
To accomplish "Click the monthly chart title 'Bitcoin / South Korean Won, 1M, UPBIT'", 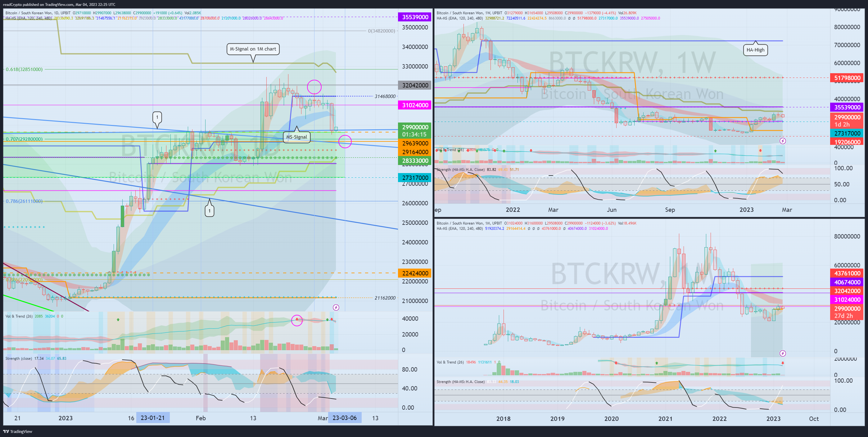I will pyautogui.click(x=469, y=223).
